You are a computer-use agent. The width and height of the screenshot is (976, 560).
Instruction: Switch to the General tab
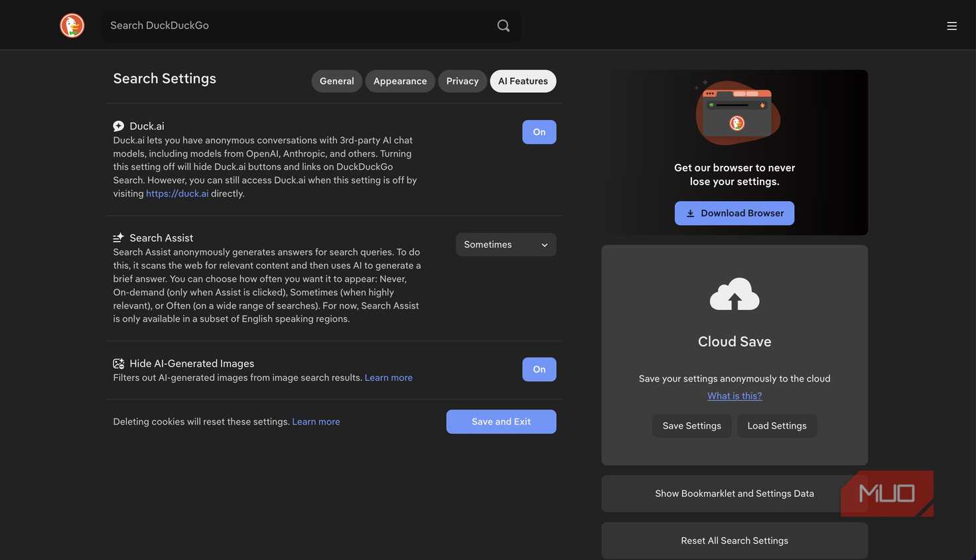(x=337, y=81)
